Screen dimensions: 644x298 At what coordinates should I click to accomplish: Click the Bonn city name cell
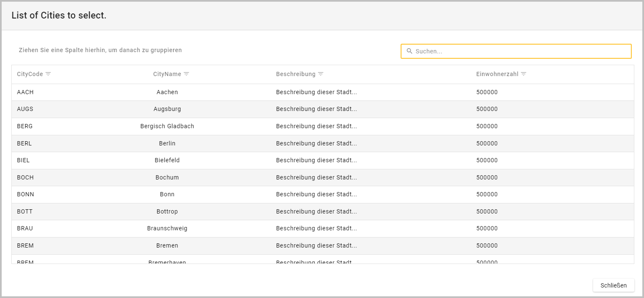click(x=167, y=194)
